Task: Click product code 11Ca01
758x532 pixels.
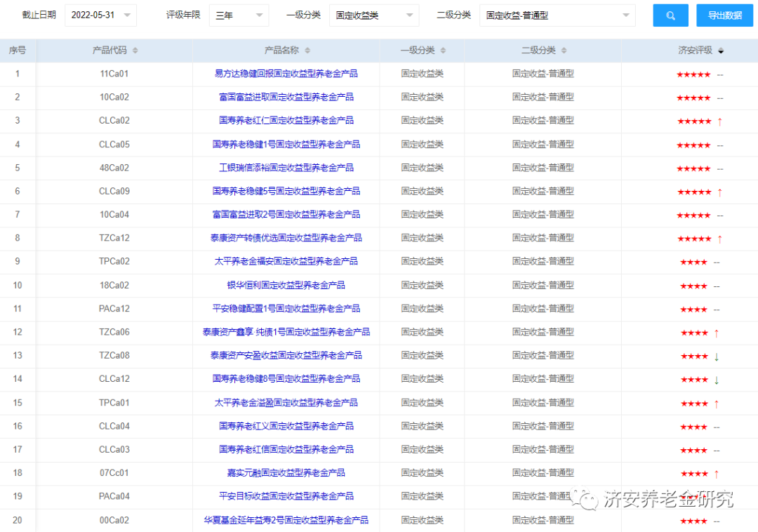Action: 114,74
